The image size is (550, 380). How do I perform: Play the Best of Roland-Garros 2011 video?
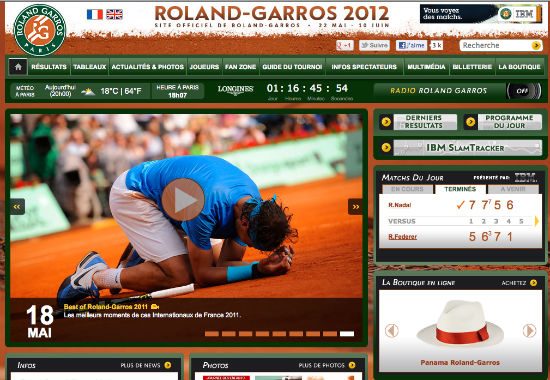click(x=183, y=199)
